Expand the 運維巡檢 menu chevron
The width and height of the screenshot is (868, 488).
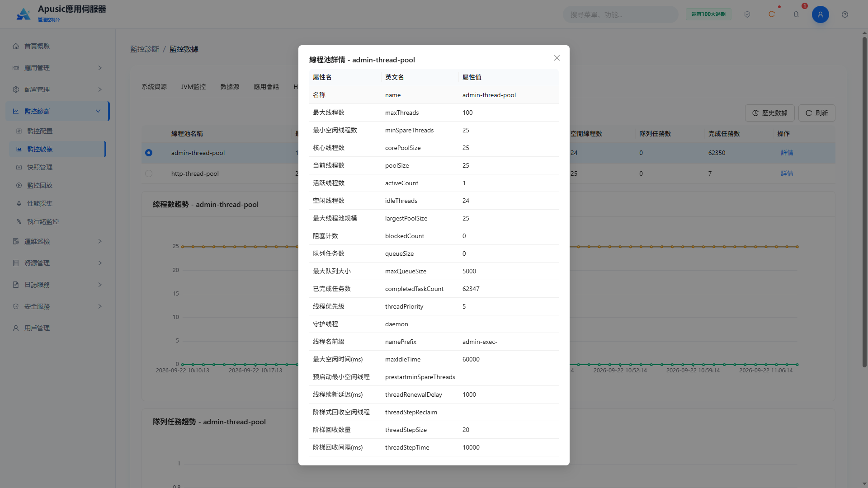click(100, 241)
